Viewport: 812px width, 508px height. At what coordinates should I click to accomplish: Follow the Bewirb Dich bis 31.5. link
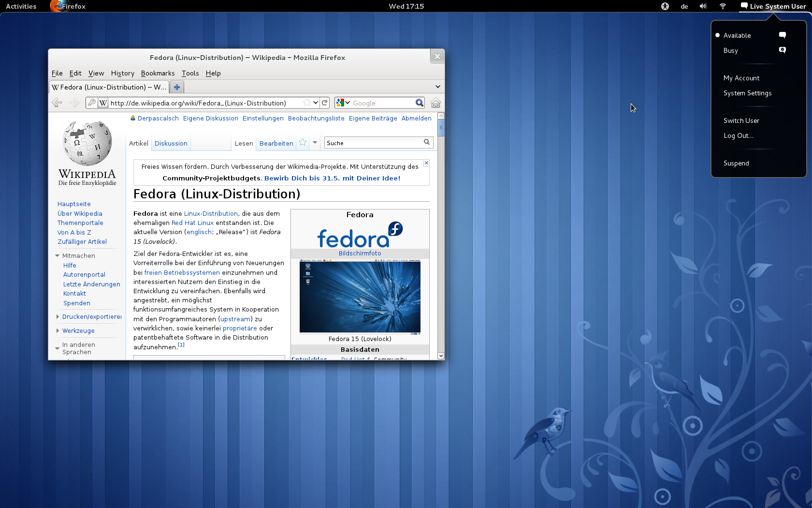point(332,178)
